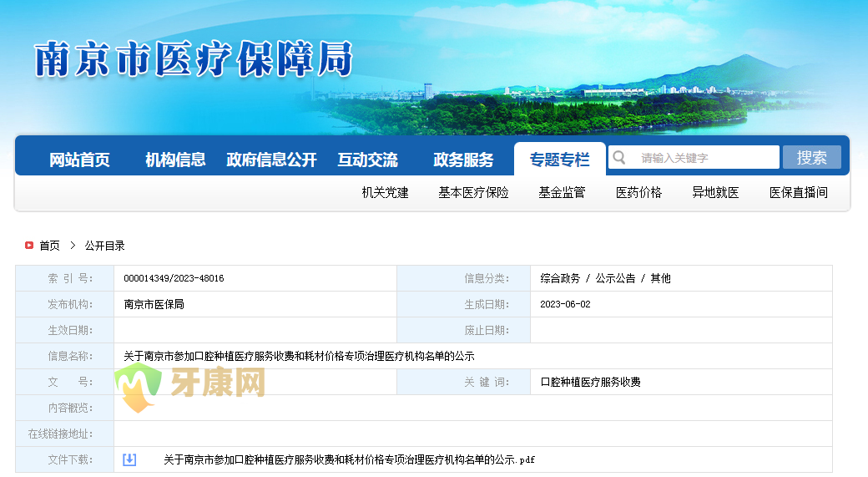Open the 政府信息公开 menu item
This screenshot has width=868, height=477.
(271, 160)
